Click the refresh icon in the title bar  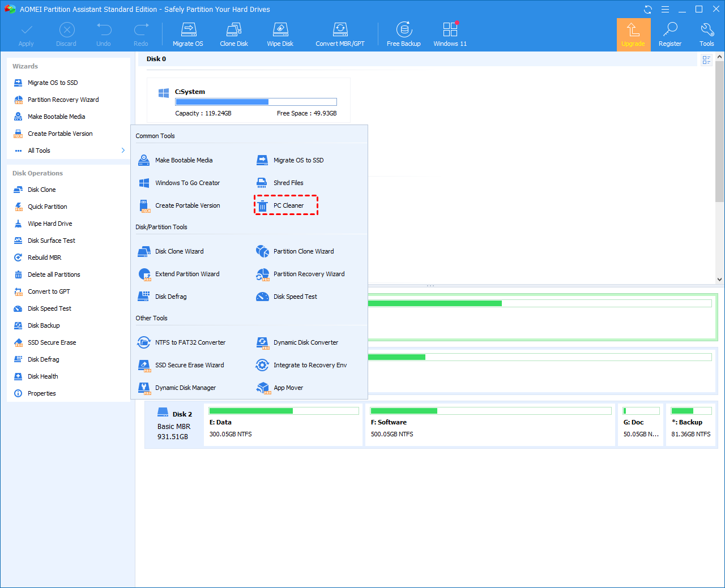coord(648,9)
